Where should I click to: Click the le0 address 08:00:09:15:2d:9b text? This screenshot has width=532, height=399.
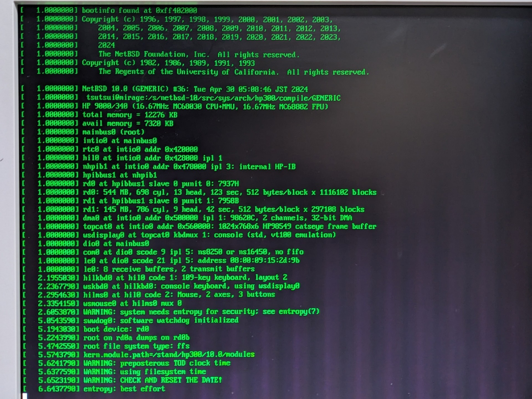coord(265,260)
